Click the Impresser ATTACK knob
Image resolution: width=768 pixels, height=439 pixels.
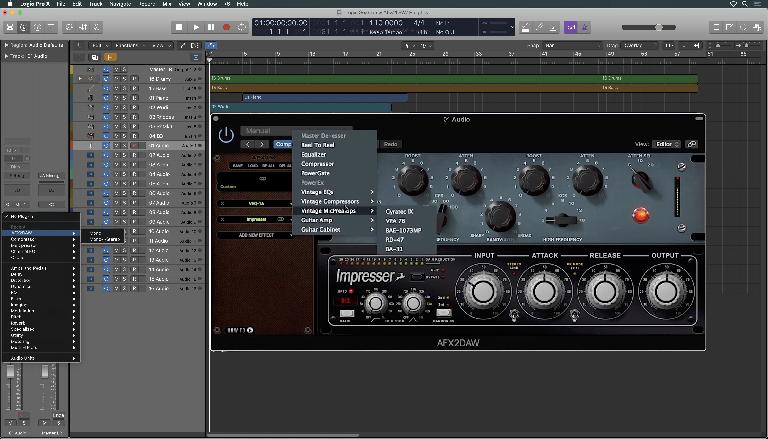544,291
